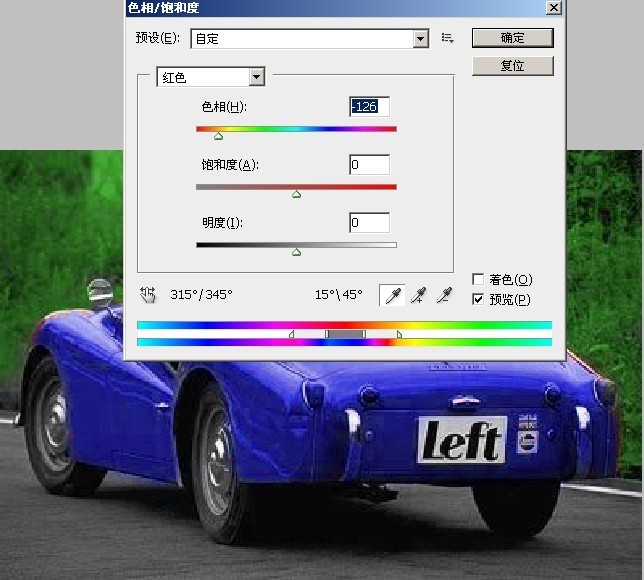Open the 预设 preset dropdown
This screenshot has width=644, height=580.
pos(310,39)
